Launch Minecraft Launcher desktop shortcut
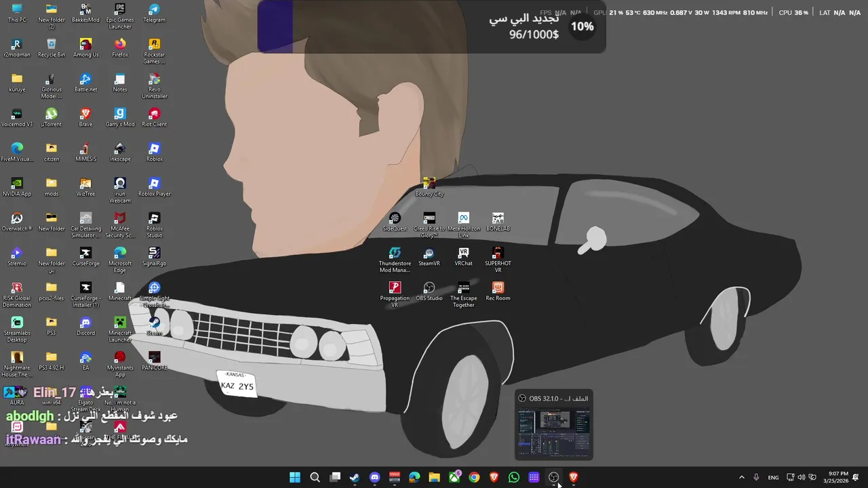868x488 pixels. click(x=120, y=329)
